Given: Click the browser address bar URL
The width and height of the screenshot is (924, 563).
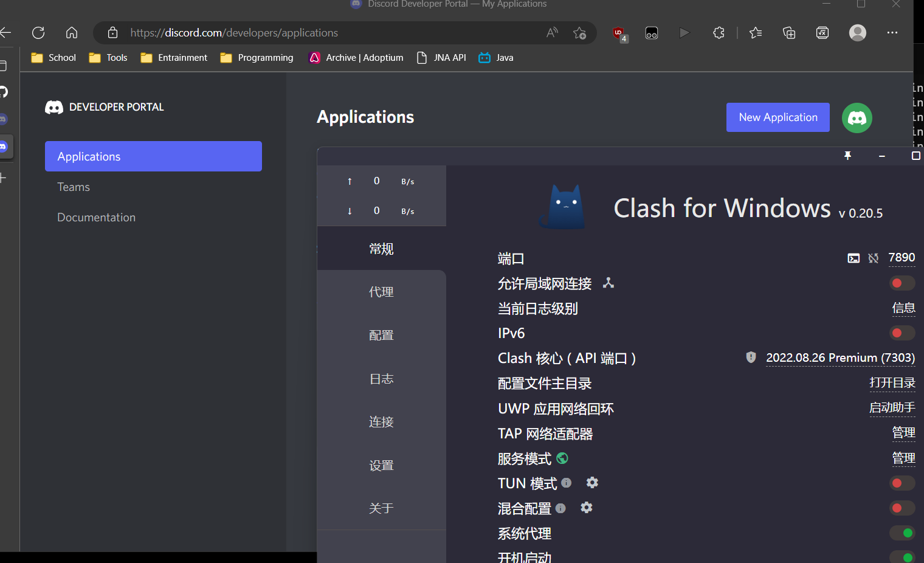Looking at the screenshot, I should coord(234,33).
